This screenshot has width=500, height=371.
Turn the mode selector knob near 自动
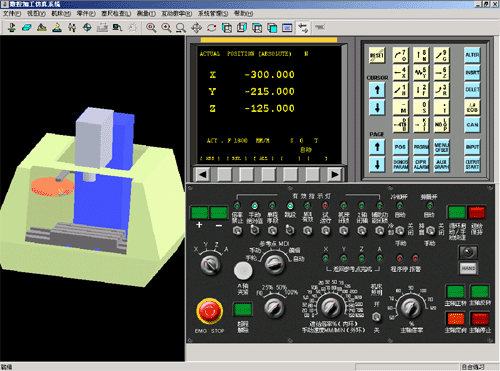click(x=275, y=264)
